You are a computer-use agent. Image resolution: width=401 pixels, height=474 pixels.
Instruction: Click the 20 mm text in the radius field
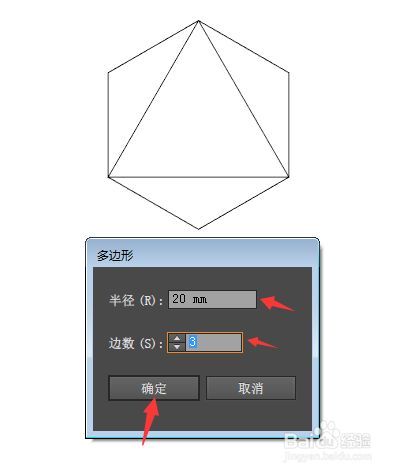[189, 299]
